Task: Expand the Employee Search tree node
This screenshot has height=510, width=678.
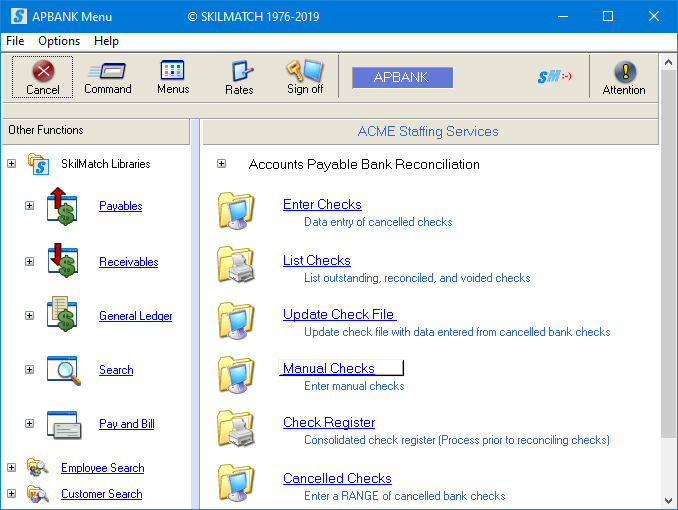Action: click(12, 468)
